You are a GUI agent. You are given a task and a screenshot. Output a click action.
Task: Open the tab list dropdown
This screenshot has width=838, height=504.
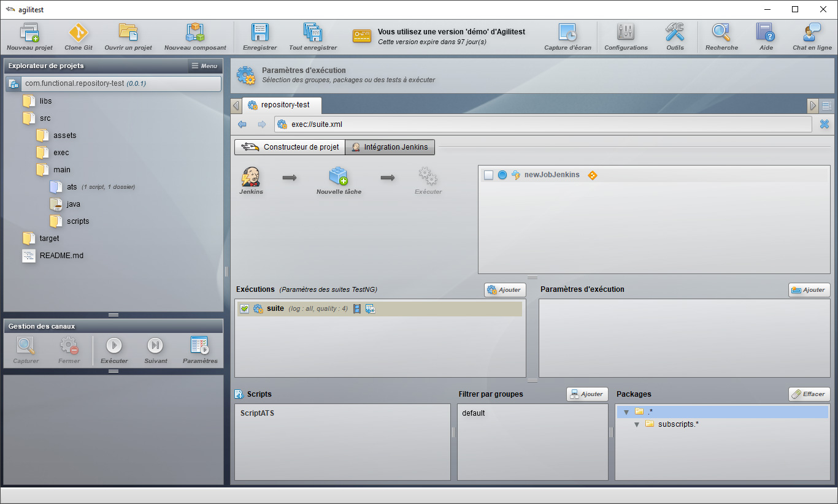pyautogui.click(x=827, y=105)
